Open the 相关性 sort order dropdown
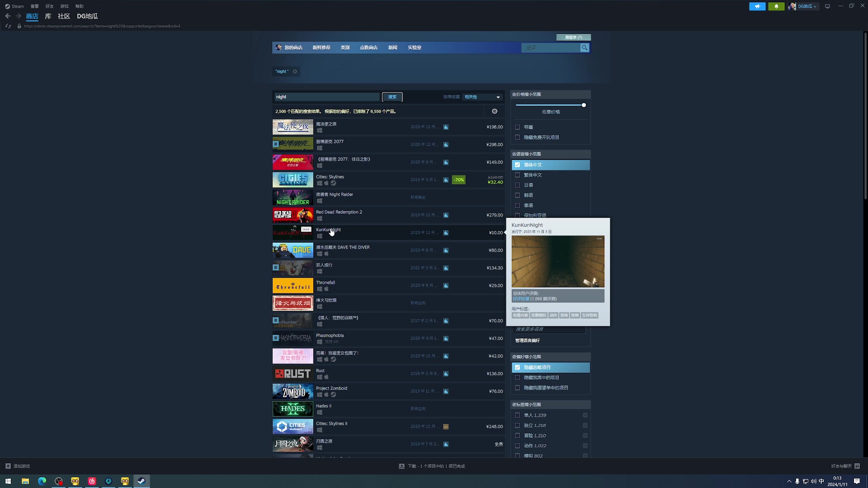868x488 pixels. [482, 97]
